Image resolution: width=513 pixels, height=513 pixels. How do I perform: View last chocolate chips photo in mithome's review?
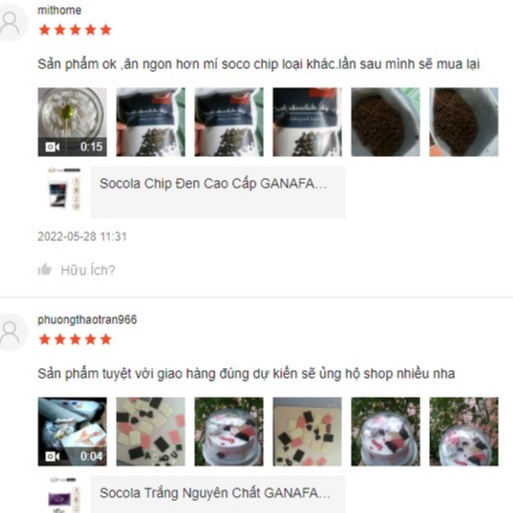[464, 122]
